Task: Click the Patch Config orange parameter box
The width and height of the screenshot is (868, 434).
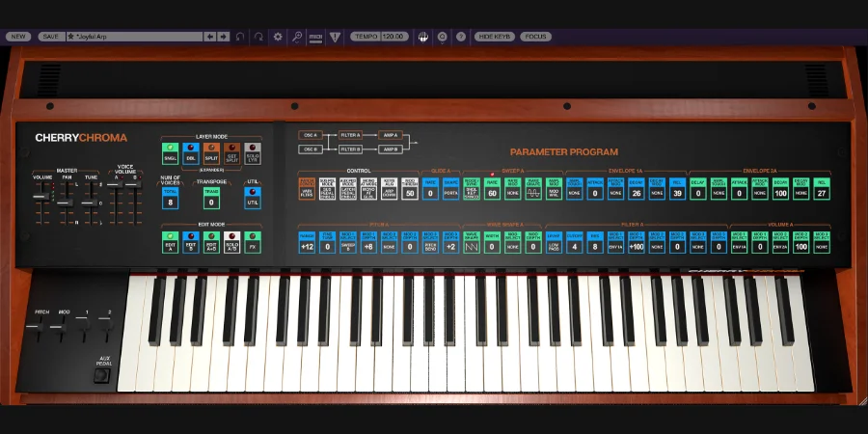Action: (x=307, y=189)
